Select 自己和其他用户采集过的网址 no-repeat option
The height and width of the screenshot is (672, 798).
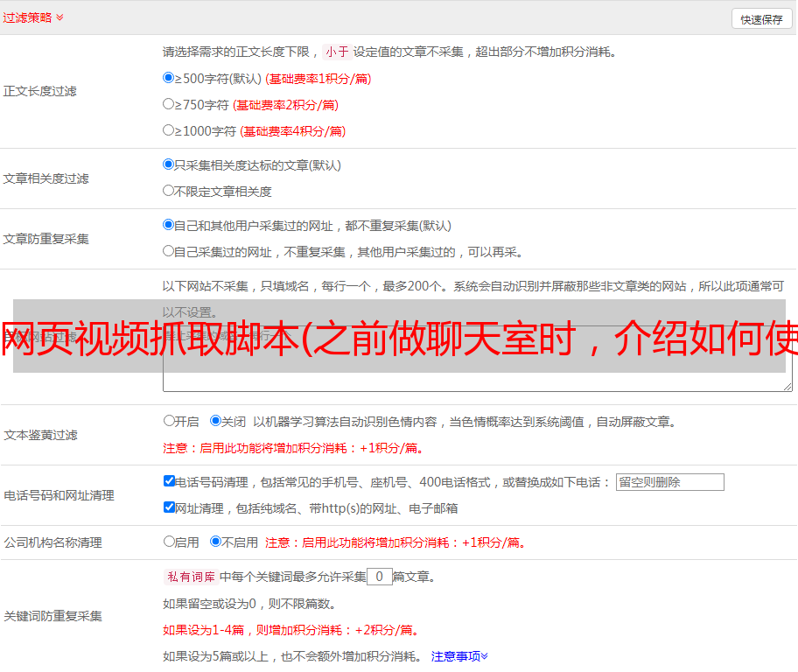point(169,225)
